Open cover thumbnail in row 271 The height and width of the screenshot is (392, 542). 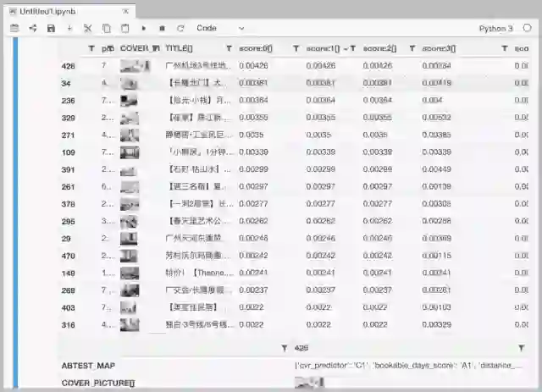pyautogui.click(x=130, y=135)
